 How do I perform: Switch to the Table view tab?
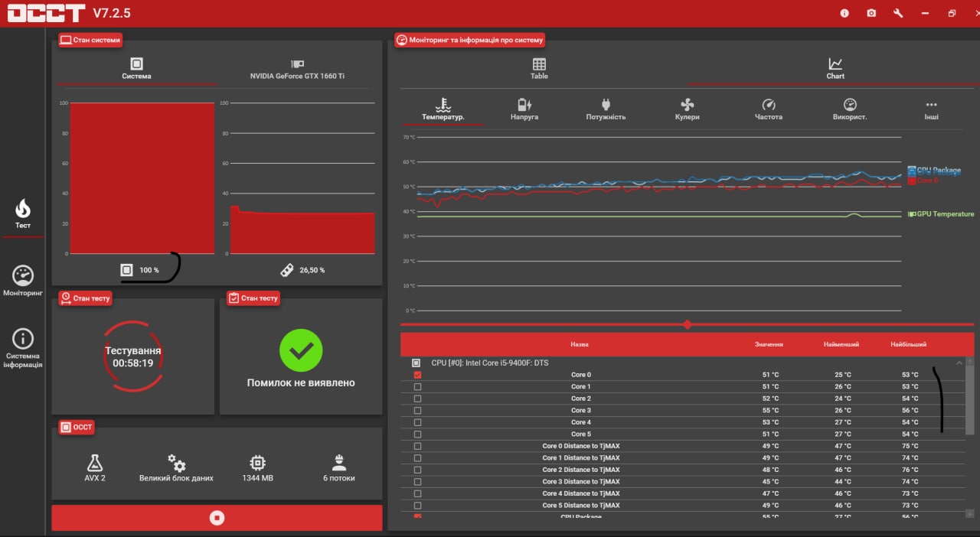coord(539,69)
